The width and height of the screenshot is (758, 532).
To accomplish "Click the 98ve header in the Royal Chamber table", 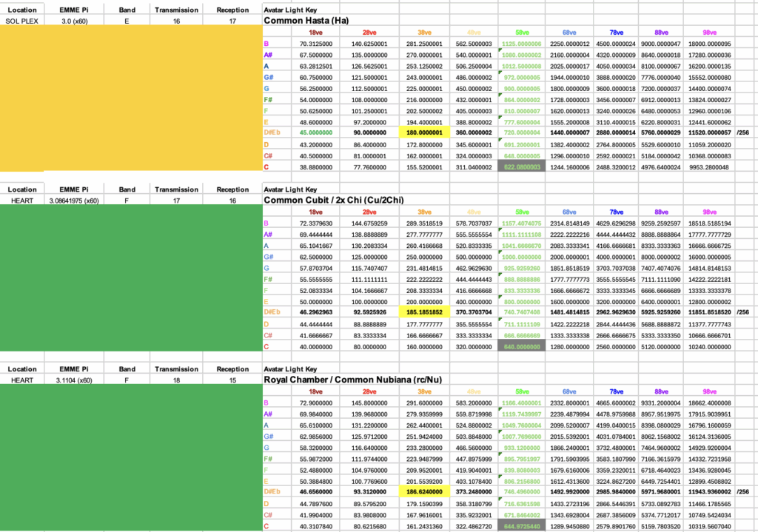I will (709, 391).
